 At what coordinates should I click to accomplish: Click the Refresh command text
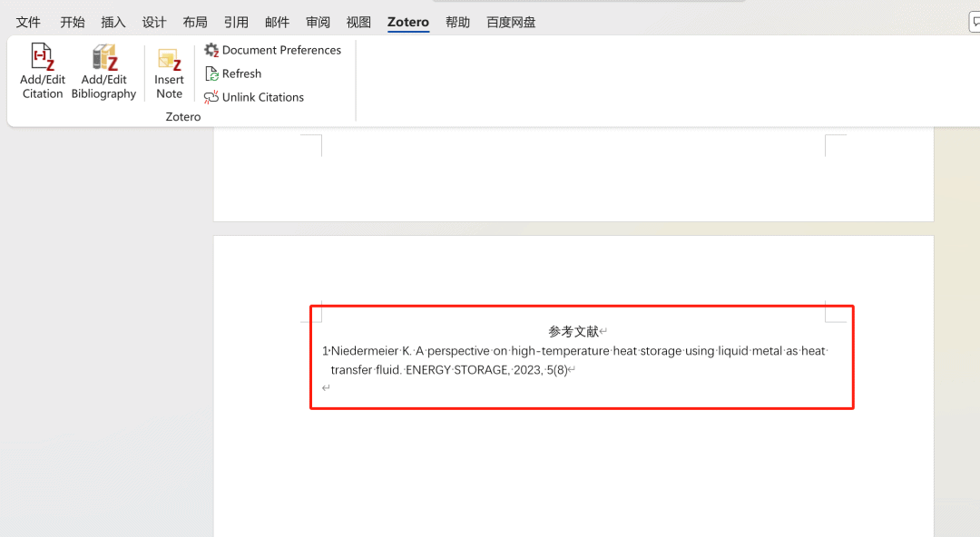241,73
